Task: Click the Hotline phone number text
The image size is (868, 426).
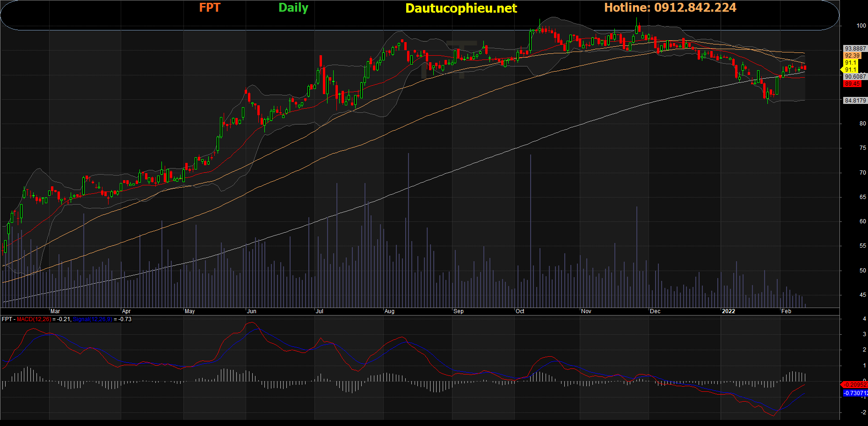Action: [x=670, y=7]
